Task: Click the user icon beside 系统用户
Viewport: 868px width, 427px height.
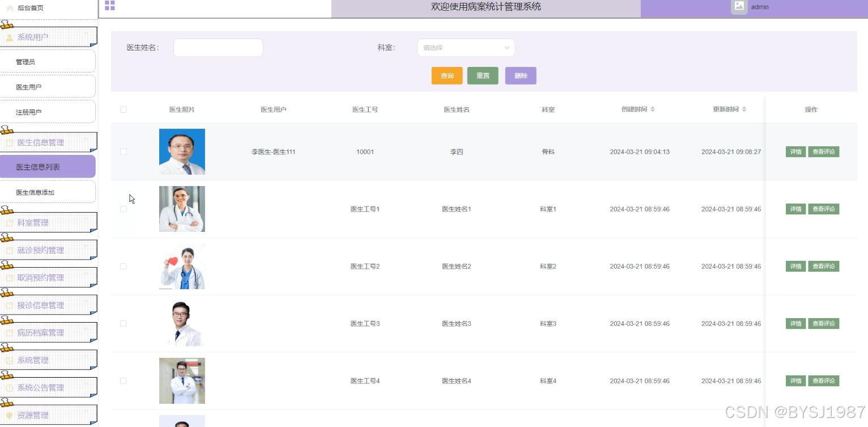Action: click(10, 37)
